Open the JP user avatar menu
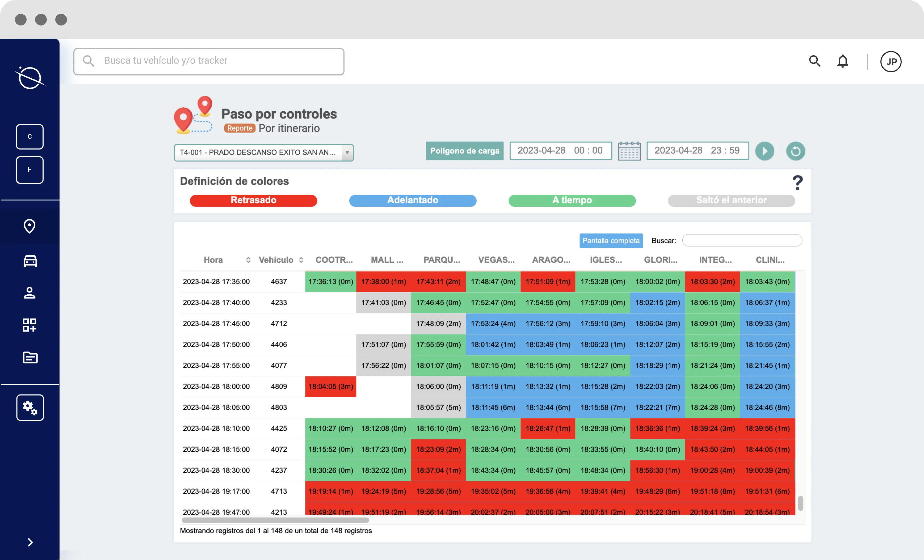 click(x=891, y=61)
